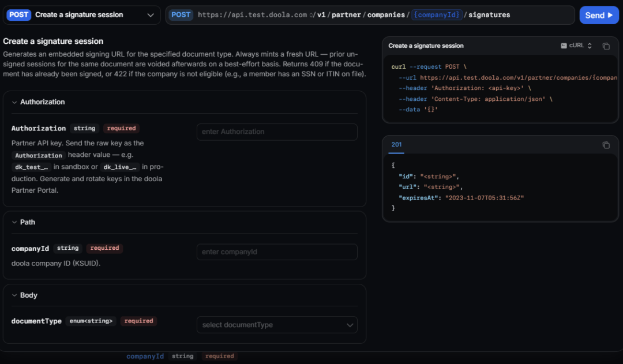Click the '--data' line in cURL snippet
The image size is (623, 364).
(x=418, y=110)
